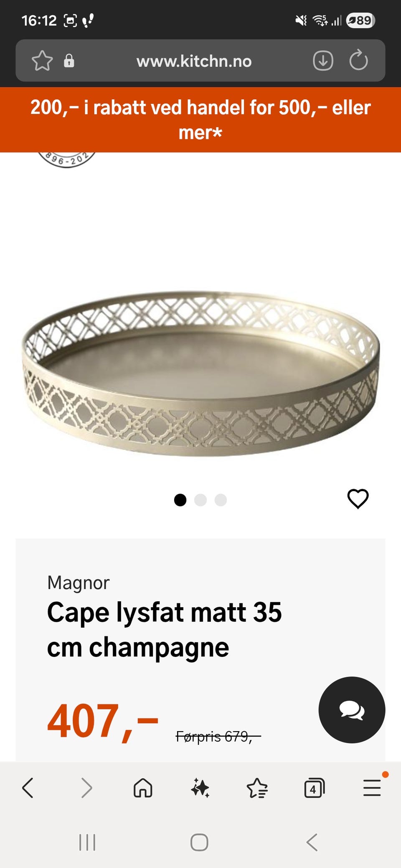The width and height of the screenshot is (401, 868).
Task: Open browser hamburger menu
Action: pyautogui.click(x=372, y=788)
